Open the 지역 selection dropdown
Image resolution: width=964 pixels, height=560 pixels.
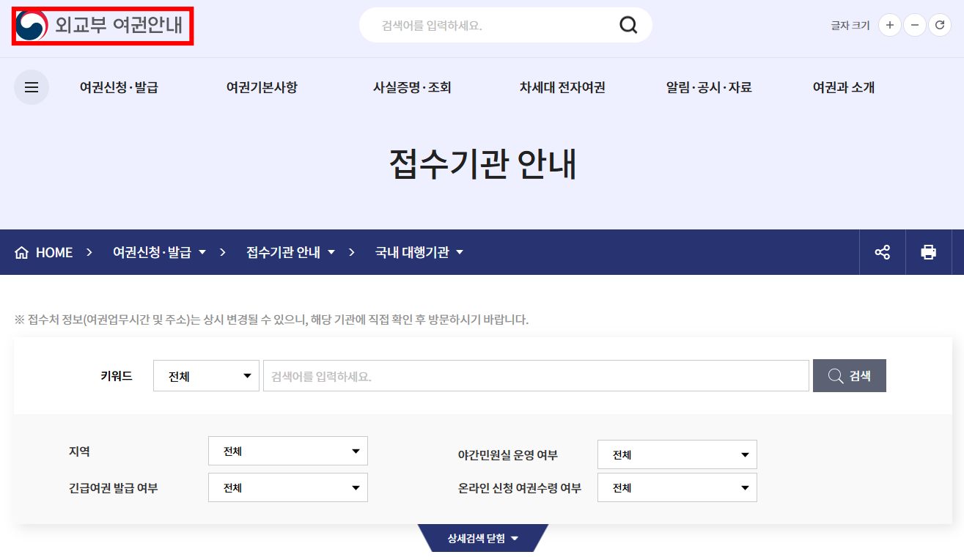(x=287, y=451)
